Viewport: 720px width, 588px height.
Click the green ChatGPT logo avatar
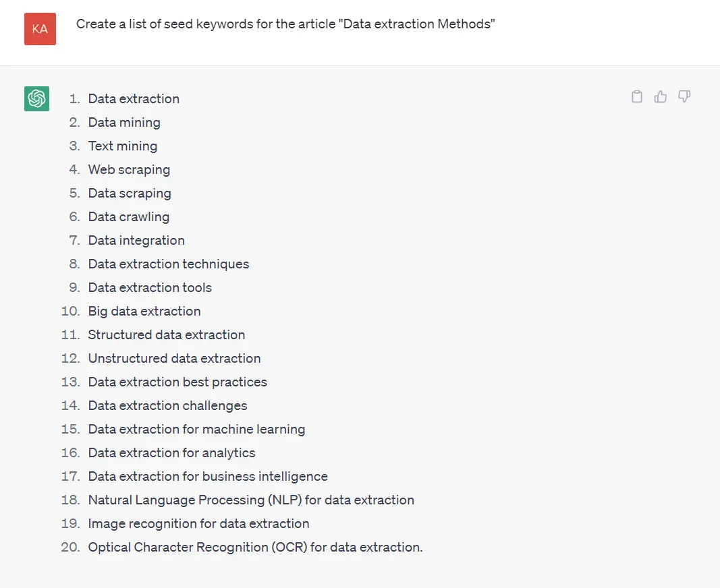(36, 98)
